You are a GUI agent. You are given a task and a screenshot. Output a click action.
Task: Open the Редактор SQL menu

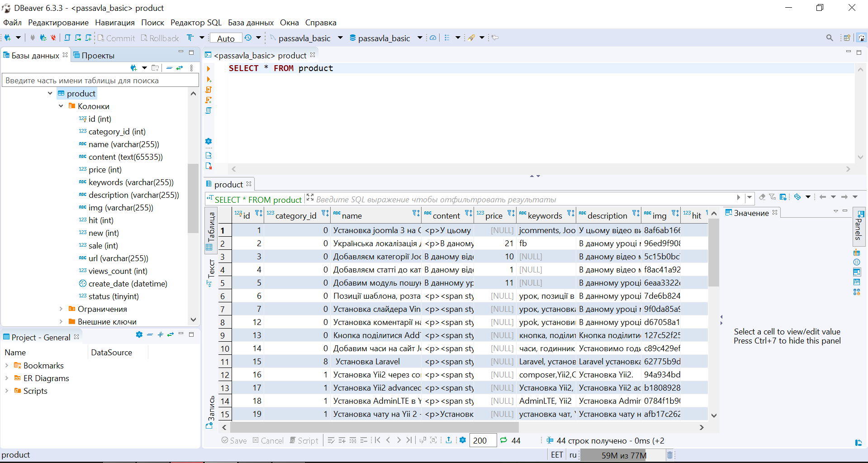(196, 23)
